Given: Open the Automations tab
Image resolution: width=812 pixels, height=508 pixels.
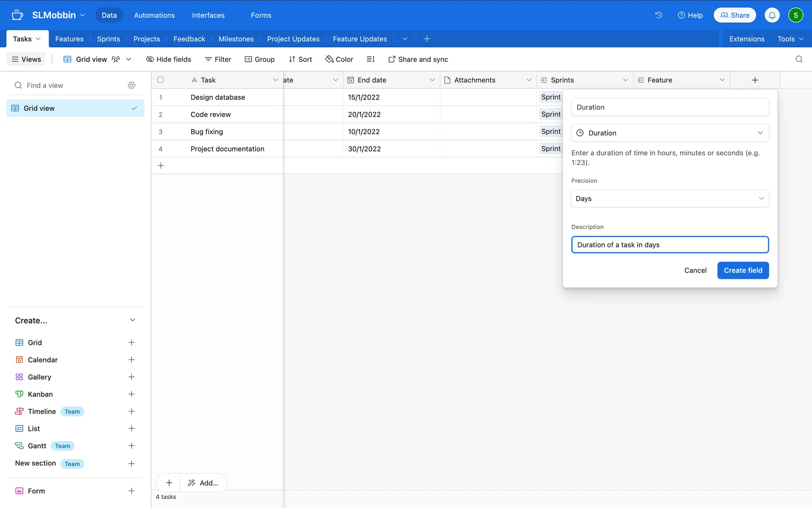Looking at the screenshot, I should coord(154,15).
